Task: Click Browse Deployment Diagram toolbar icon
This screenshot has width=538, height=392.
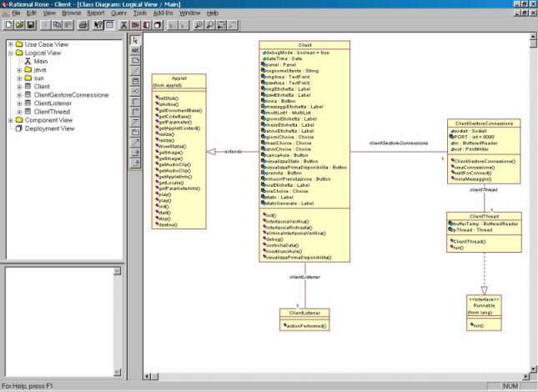Action: [x=158, y=25]
